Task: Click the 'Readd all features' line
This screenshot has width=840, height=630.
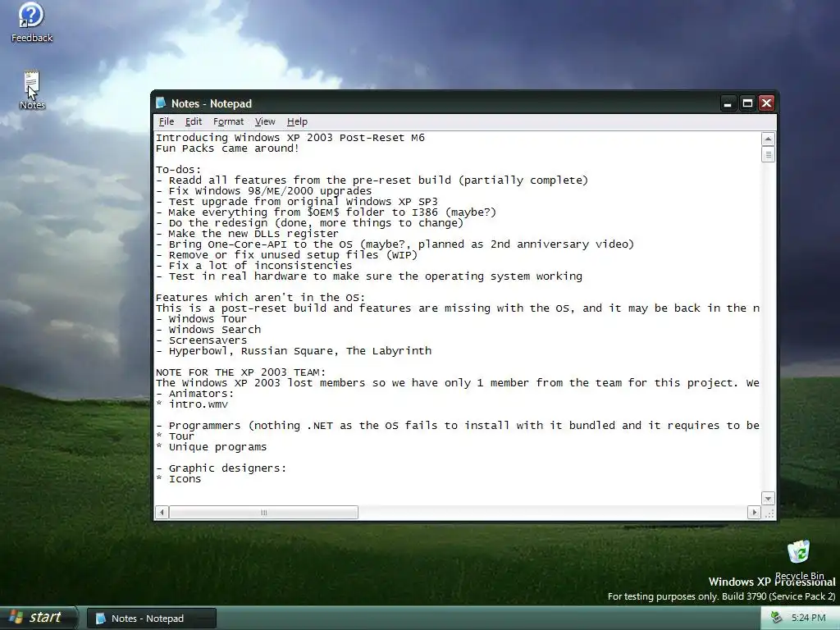Action: click(x=372, y=180)
